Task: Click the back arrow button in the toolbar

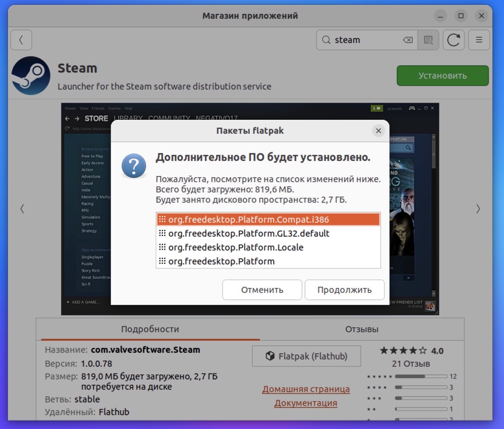Action: coord(21,40)
